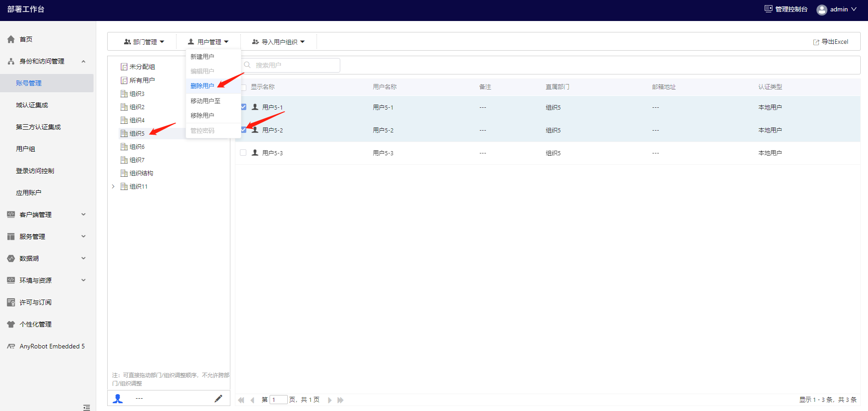
Task: Select 组织5 in the tree
Action: [x=137, y=133]
